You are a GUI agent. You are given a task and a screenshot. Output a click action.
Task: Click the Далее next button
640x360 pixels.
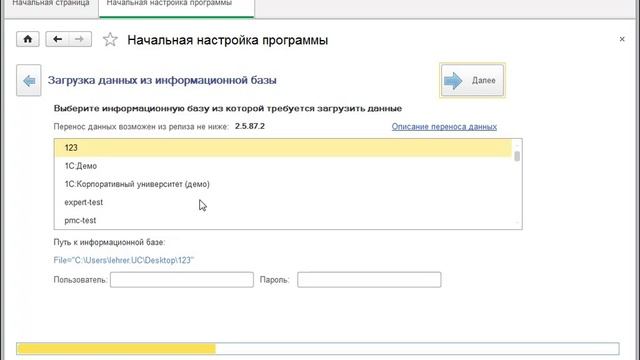(x=472, y=80)
